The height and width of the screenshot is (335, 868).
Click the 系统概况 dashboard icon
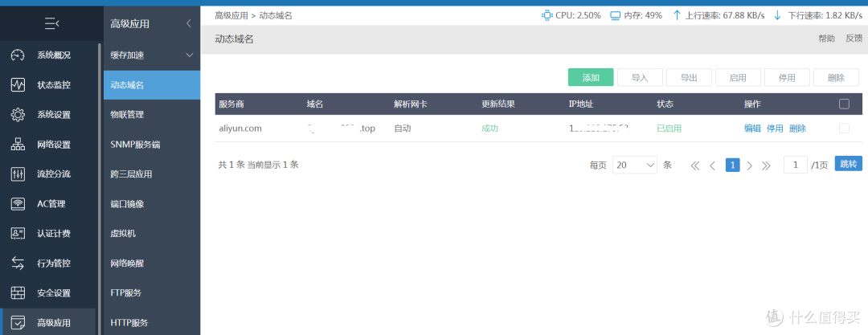click(x=18, y=55)
